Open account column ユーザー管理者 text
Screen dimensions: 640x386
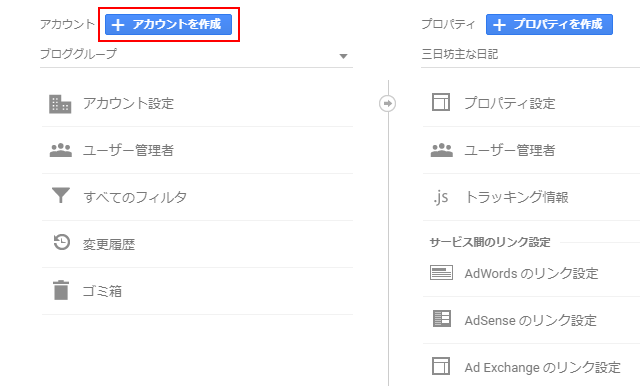(x=128, y=150)
